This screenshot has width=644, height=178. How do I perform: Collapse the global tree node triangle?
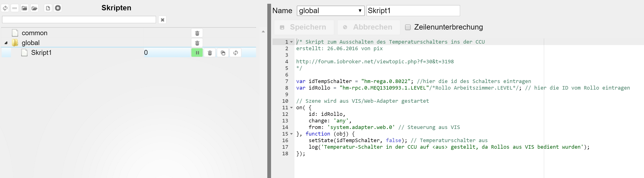tap(6, 43)
